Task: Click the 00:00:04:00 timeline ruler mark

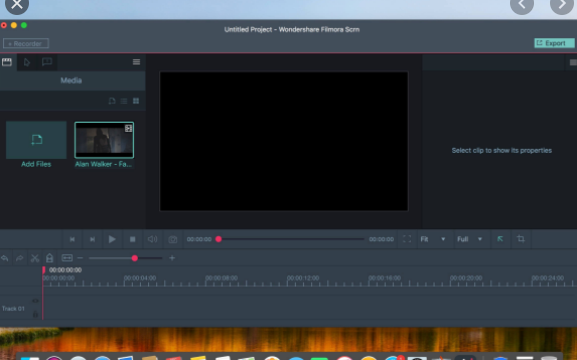Action: (x=140, y=278)
